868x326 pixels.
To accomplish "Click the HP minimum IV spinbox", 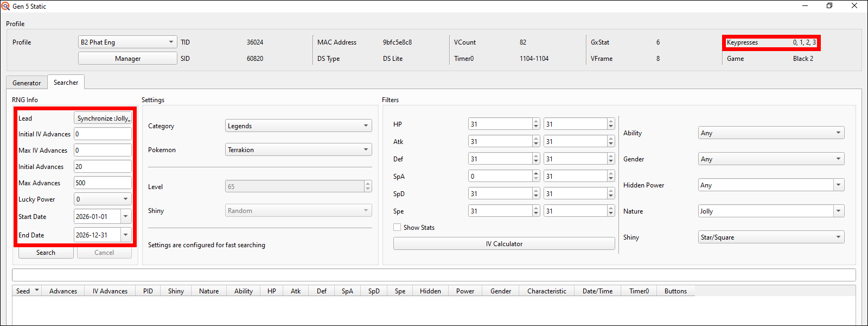I will (504, 124).
